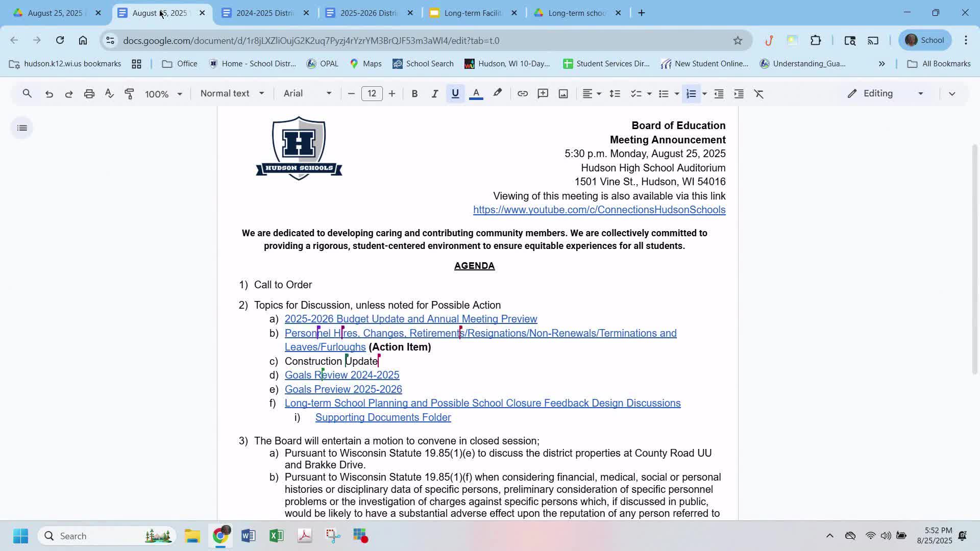This screenshot has height=551, width=980.
Task: Open the Arial font dropdown
Action: coord(307,94)
